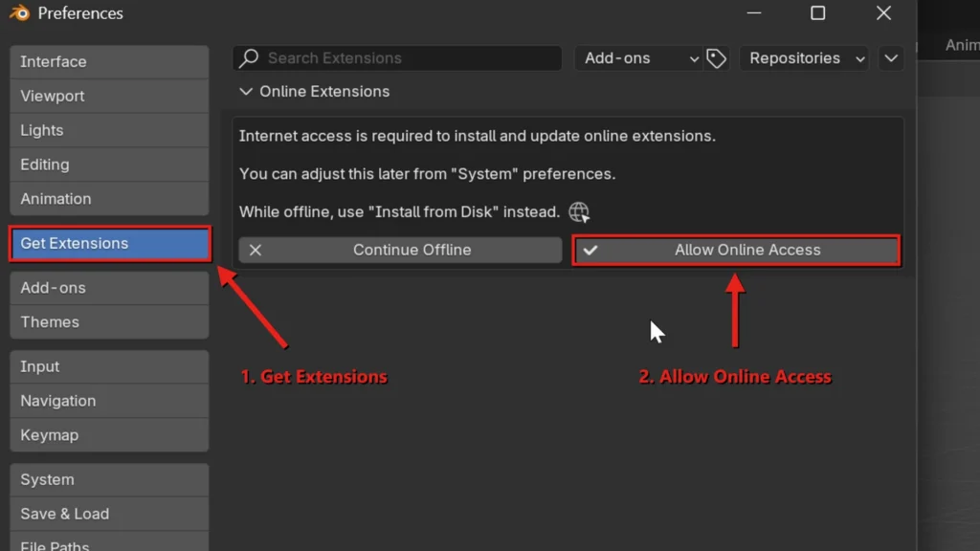The height and width of the screenshot is (551, 980).
Task: Open the Interface preferences tab
Action: [109, 62]
